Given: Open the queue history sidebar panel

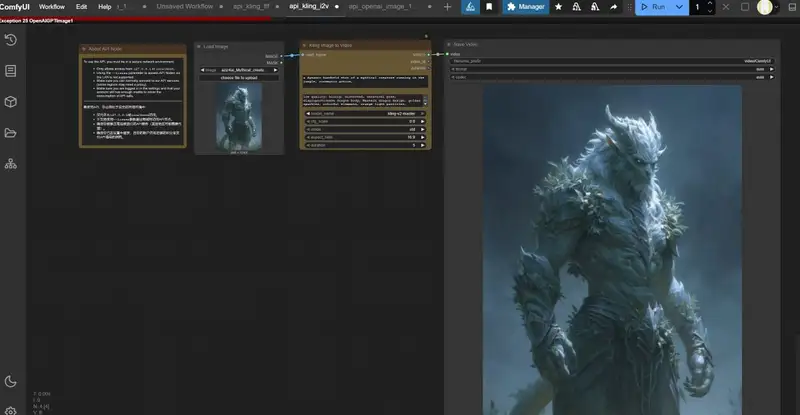Looking at the screenshot, I should [x=11, y=40].
